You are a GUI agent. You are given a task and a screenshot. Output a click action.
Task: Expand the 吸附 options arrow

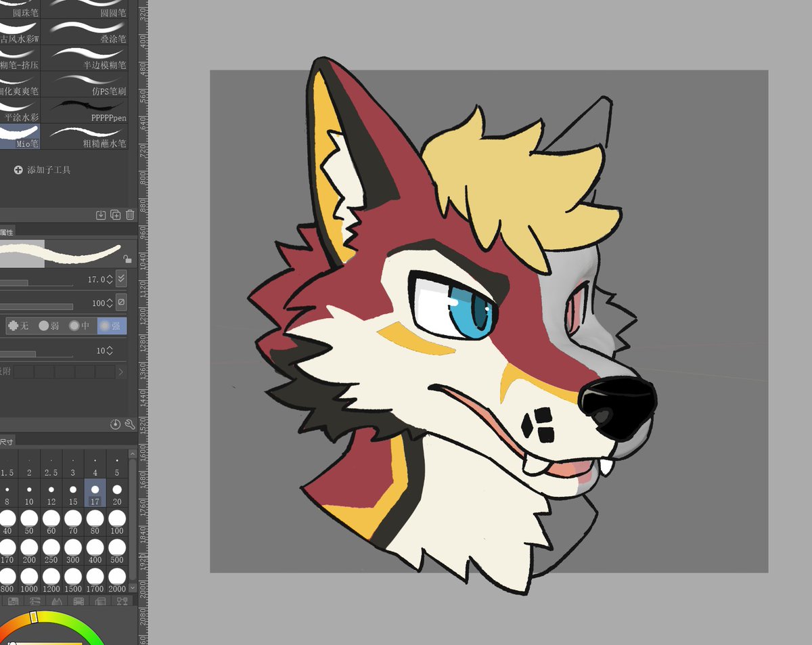pos(120,372)
